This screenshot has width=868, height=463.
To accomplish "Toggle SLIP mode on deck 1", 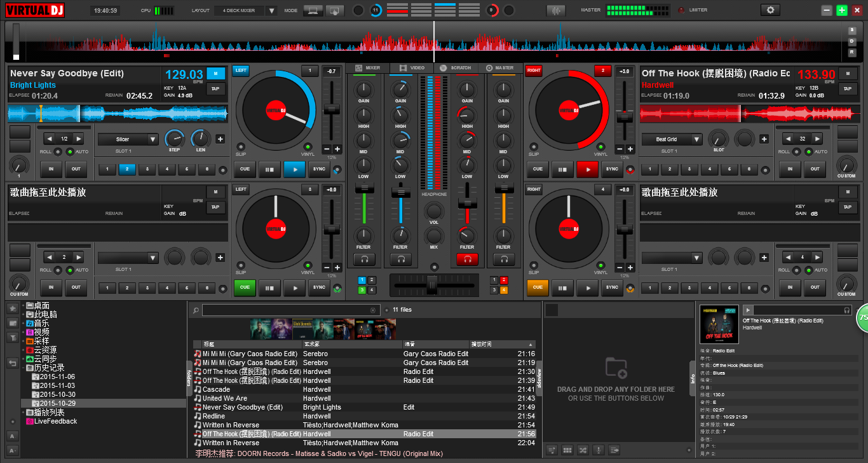I will (x=241, y=147).
